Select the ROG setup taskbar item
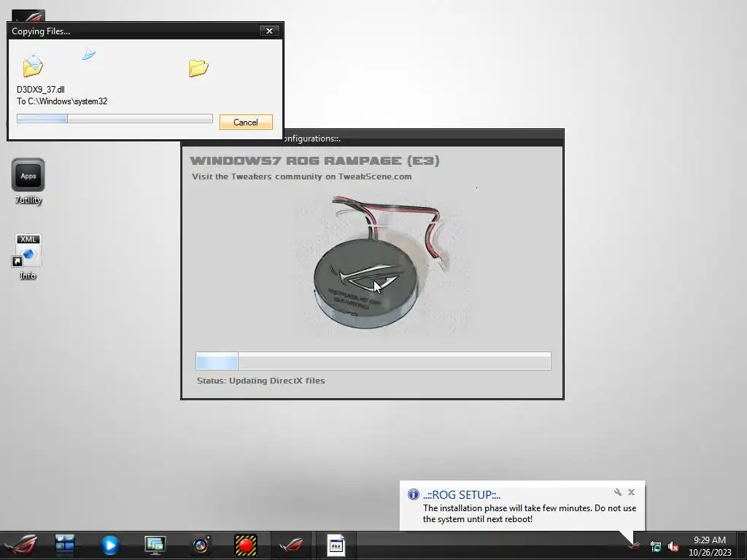Image resolution: width=747 pixels, height=560 pixels. [x=290, y=545]
